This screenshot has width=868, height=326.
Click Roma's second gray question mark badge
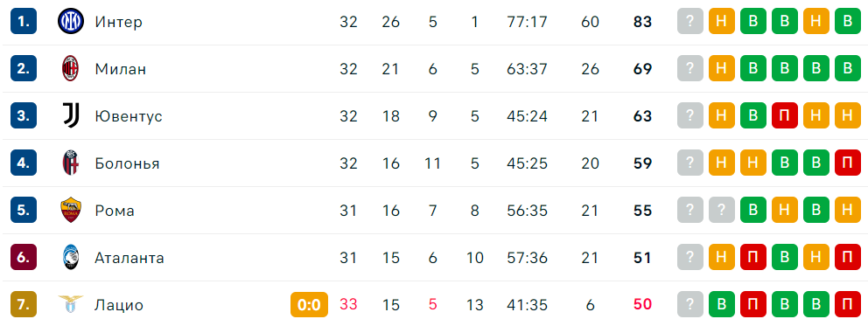click(x=722, y=211)
